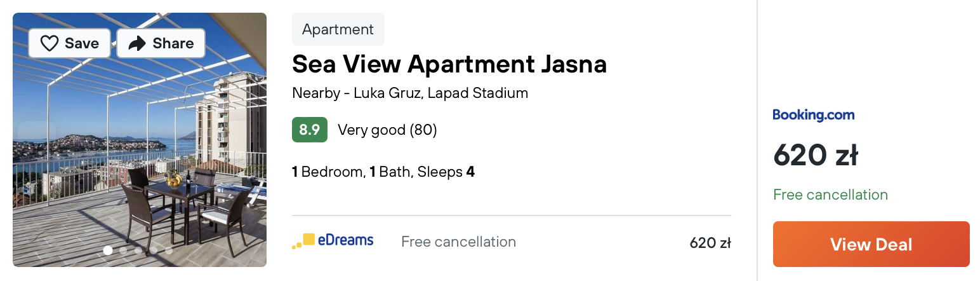Click the eDreams Free cancellation text

click(458, 242)
